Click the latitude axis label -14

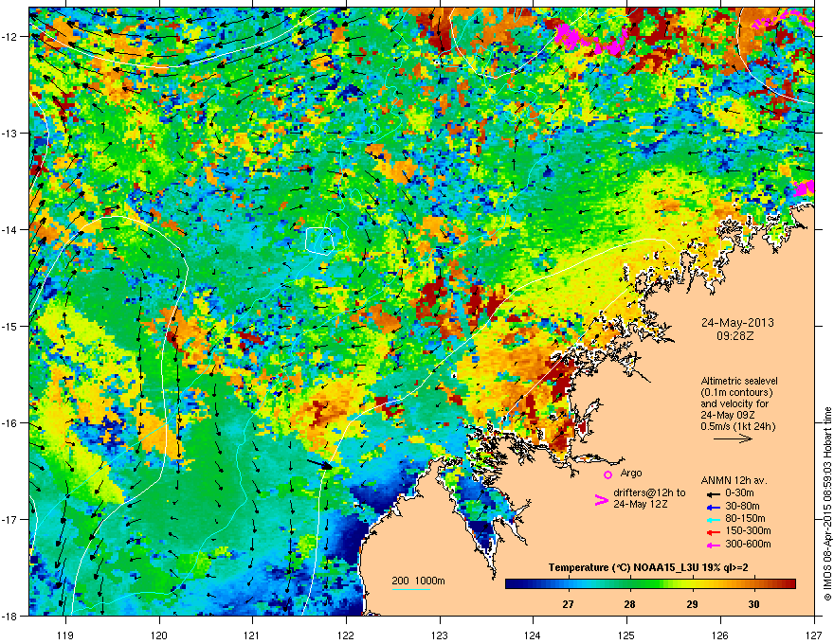10,229
